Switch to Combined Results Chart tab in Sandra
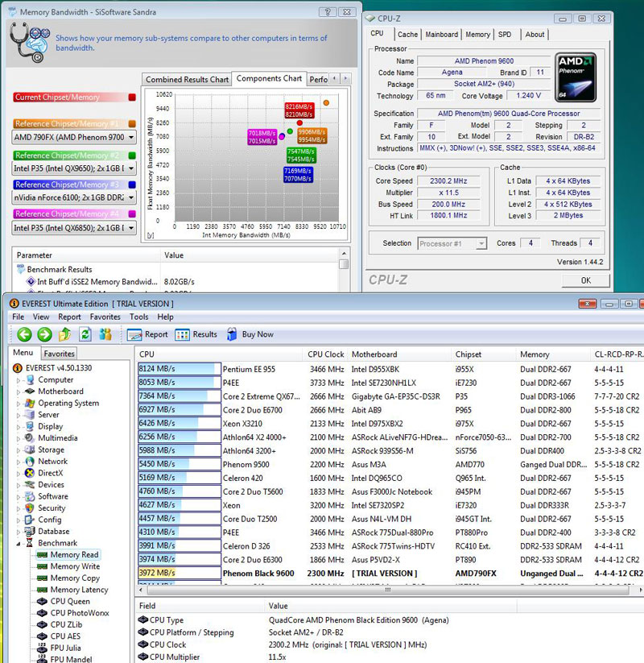This screenshot has height=663, width=644. tap(187, 80)
